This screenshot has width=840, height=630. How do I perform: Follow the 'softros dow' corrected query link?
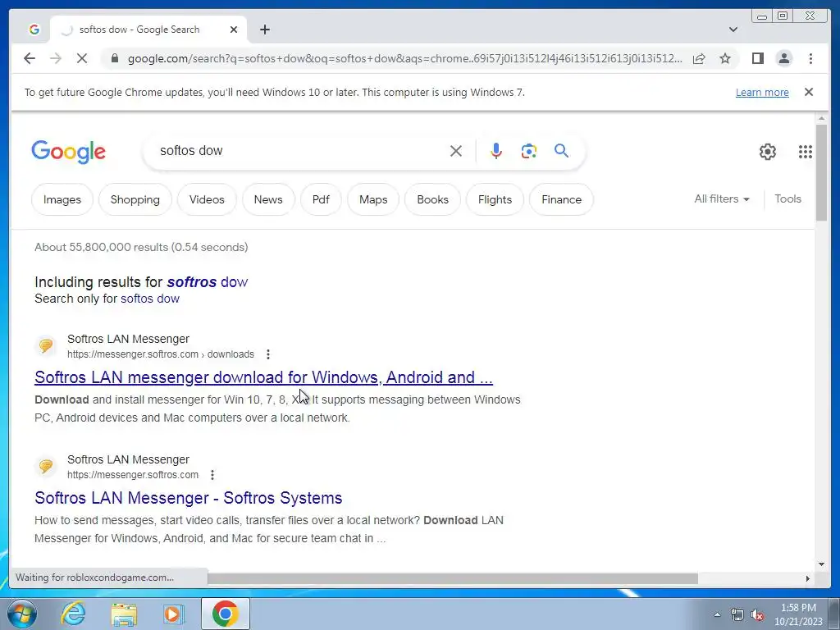(x=208, y=282)
